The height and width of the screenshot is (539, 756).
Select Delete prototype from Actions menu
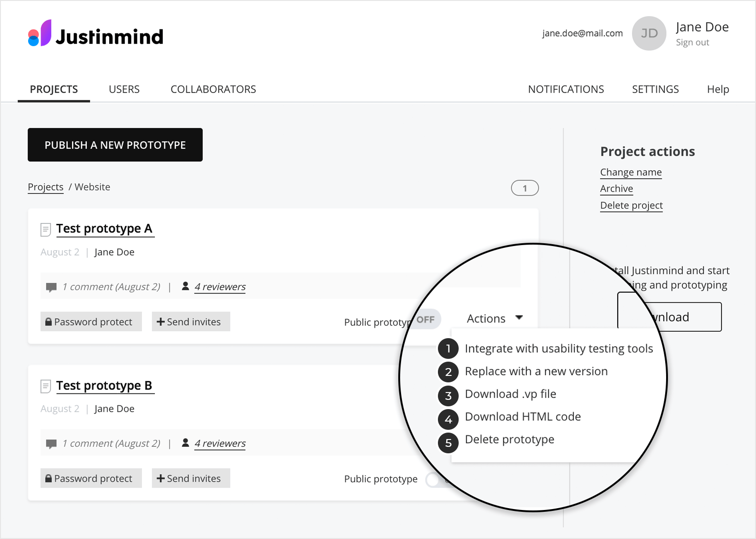(x=509, y=439)
